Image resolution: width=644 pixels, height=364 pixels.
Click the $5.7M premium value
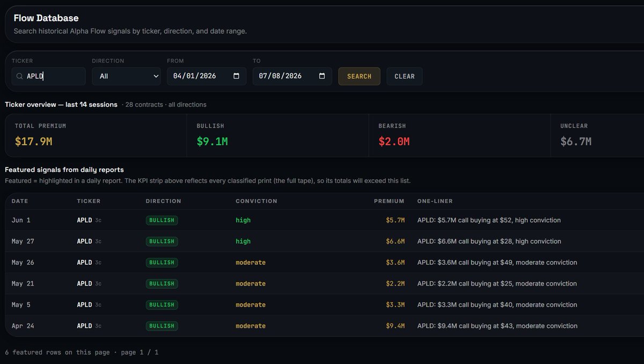point(396,220)
